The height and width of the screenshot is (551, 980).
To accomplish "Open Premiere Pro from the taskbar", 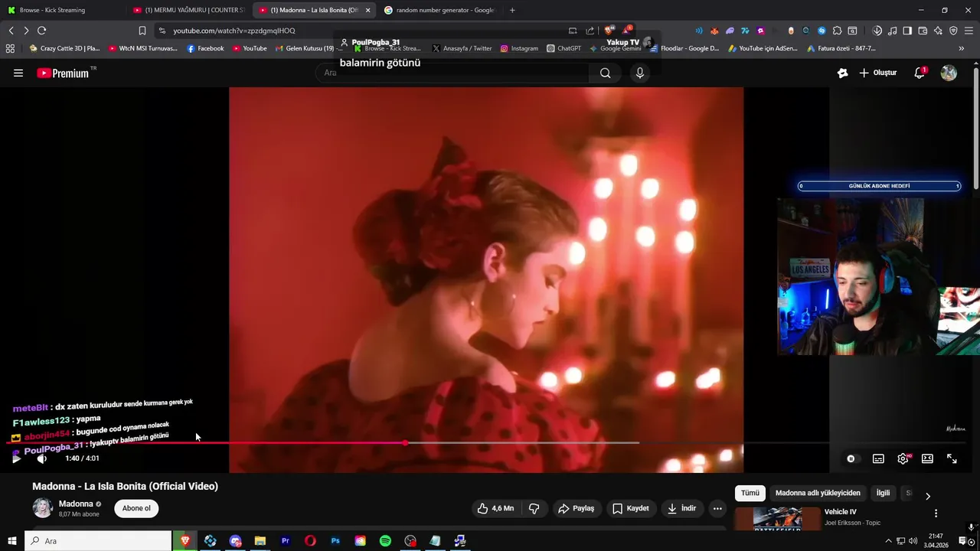I will (285, 541).
